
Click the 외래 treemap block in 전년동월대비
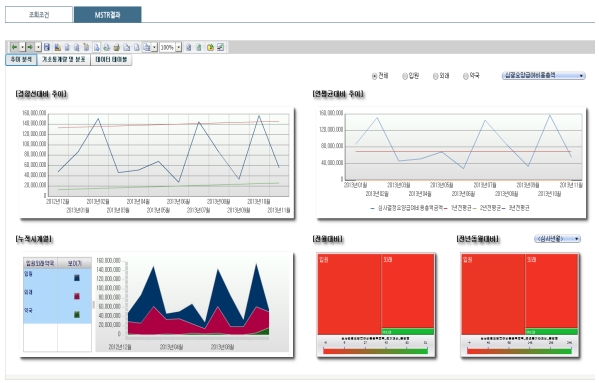tap(552, 291)
